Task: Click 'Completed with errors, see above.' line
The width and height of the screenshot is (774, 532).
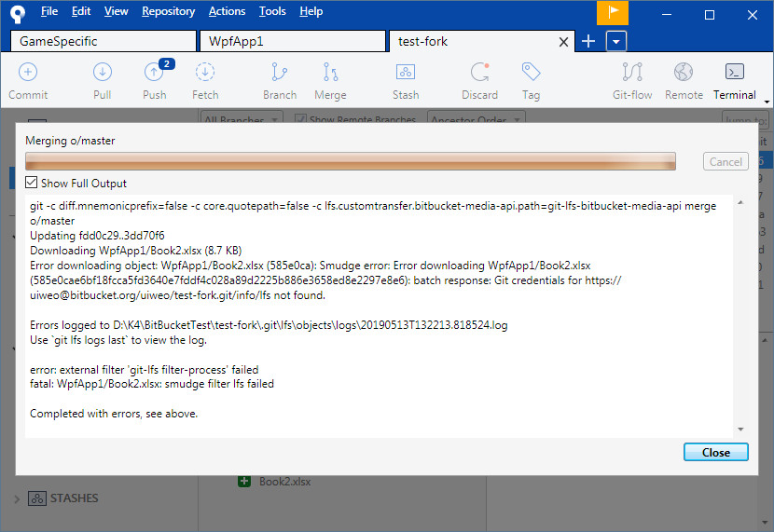Action: pyautogui.click(x=114, y=414)
